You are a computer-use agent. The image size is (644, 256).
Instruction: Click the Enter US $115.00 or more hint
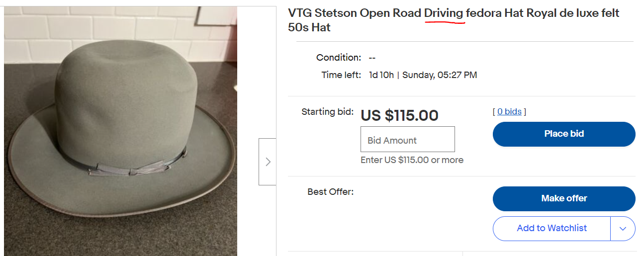pyautogui.click(x=412, y=160)
